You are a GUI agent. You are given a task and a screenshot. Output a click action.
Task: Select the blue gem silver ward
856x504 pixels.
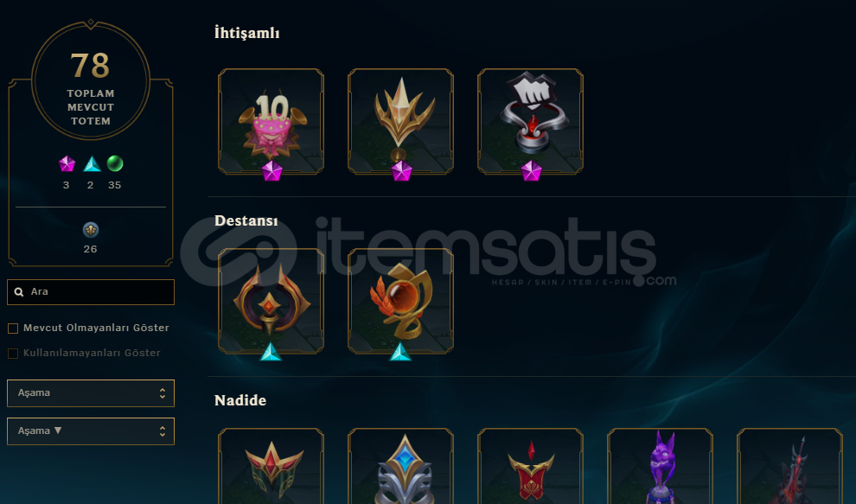(x=400, y=466)
